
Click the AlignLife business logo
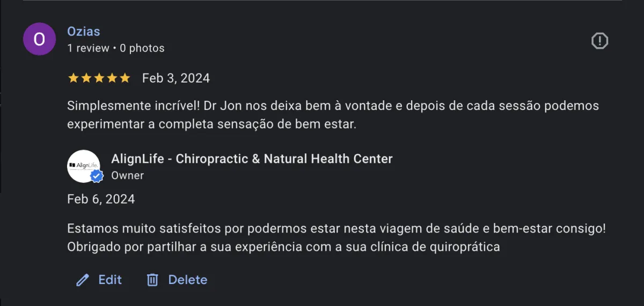pos(82,165)
